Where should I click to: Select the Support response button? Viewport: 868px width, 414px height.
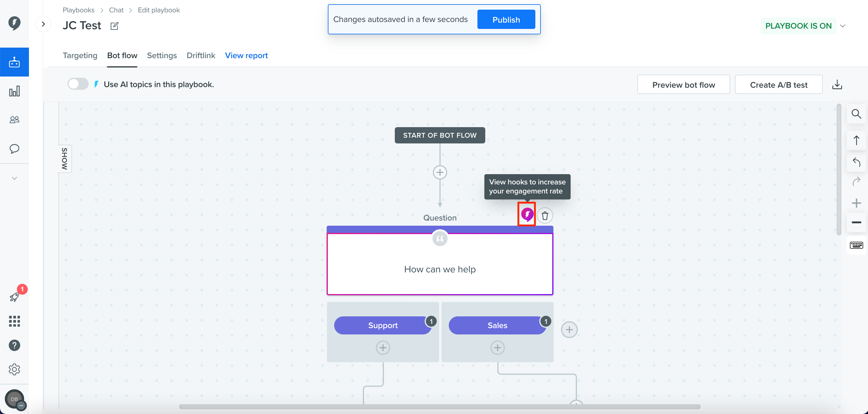(x=383, y=325)
